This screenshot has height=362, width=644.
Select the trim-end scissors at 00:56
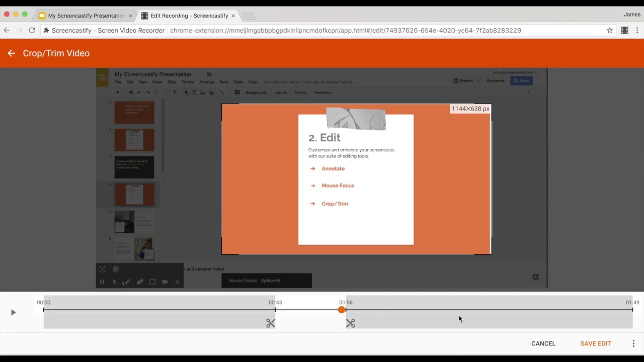pyautogui.click(x=351, y=323)
